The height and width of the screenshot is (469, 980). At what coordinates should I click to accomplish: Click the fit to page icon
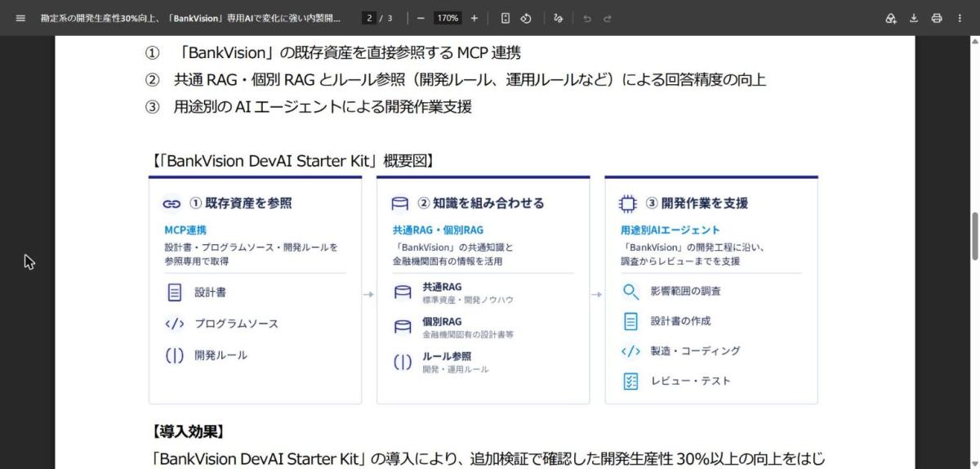pos(505,18)
